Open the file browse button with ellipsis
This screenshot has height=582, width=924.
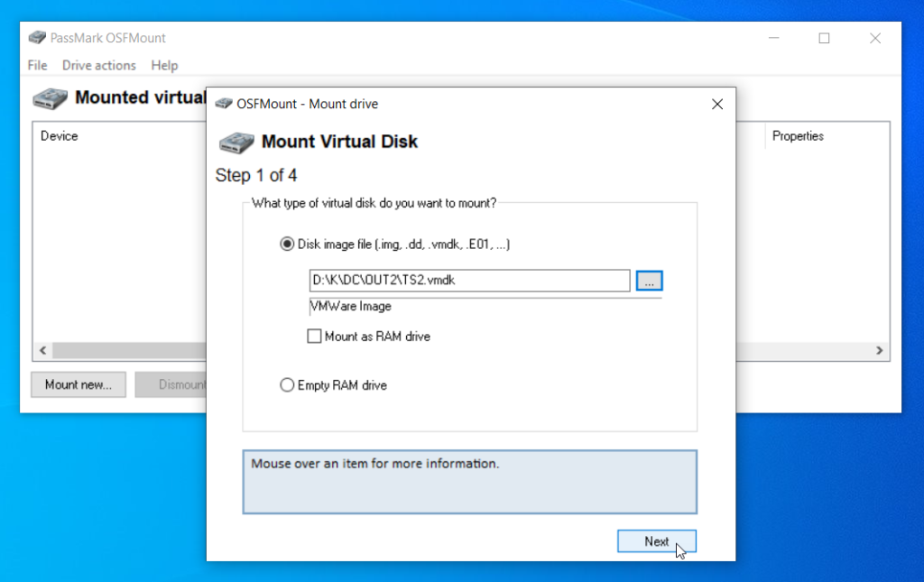pyautogui.click(x=650, y=281)
